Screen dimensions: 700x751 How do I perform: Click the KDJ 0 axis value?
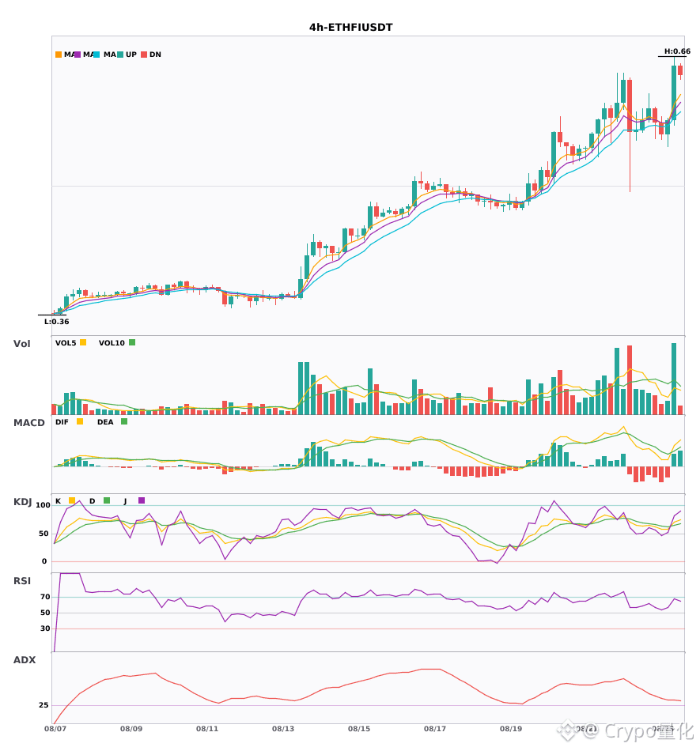(x=44, y=561)
